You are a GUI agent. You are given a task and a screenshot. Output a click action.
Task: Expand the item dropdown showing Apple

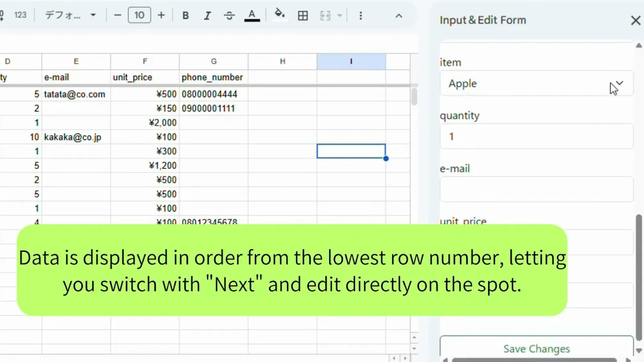click(537, 83)
